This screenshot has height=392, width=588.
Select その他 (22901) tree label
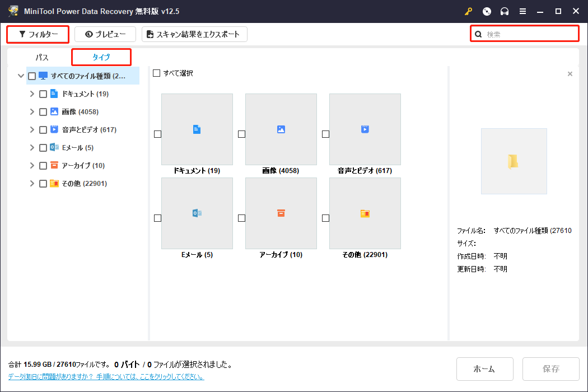tap(85, 184)
